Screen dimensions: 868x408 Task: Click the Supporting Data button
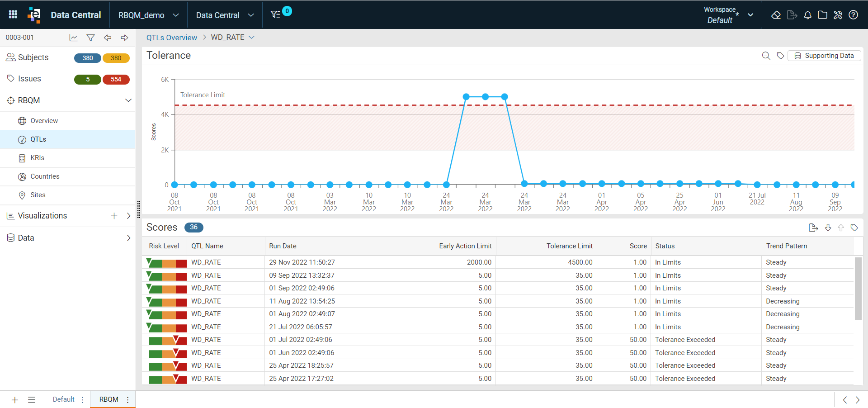point(824,56)
